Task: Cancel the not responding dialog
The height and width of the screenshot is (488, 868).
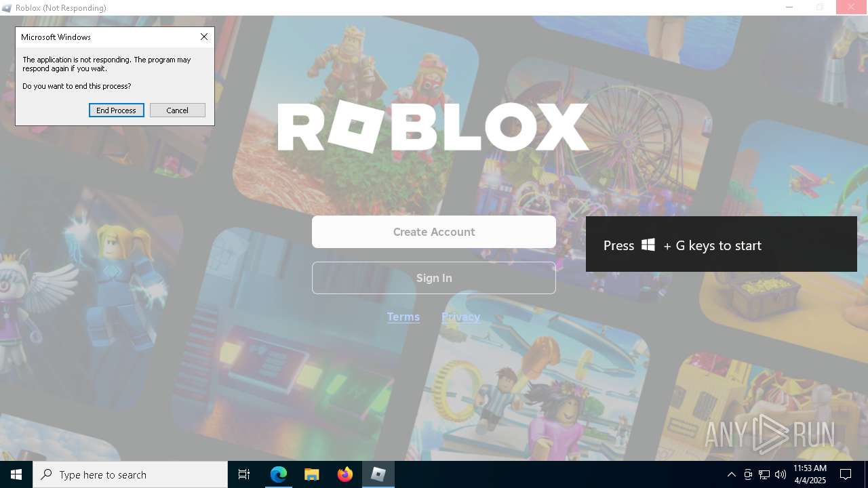Action: 177,110
